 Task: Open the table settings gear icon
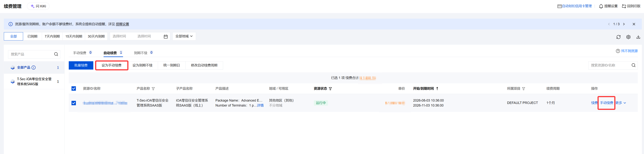628,37
